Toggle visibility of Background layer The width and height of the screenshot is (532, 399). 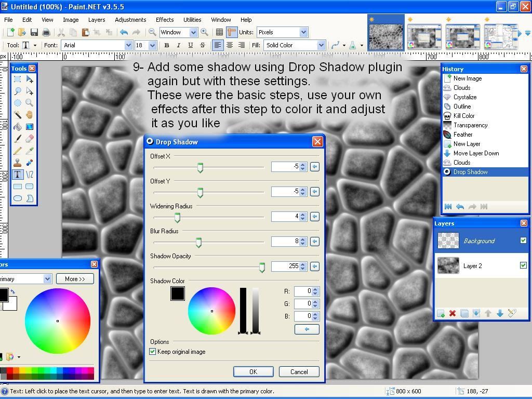pos(523,240)
